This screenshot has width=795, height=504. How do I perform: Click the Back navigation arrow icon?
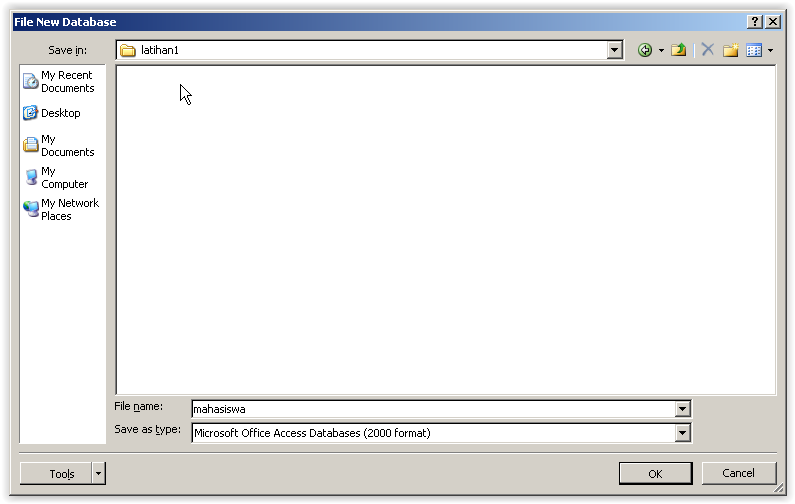click(x=644, y=50)
